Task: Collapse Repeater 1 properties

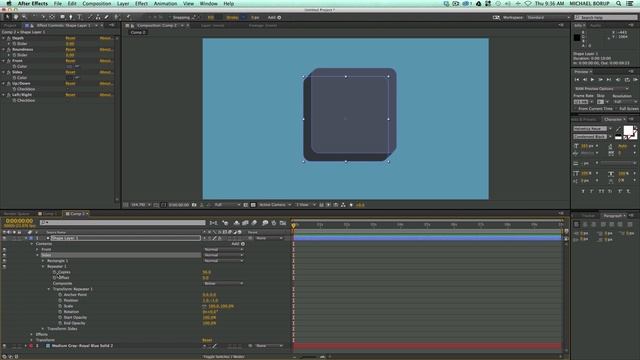Action: click(43, 267)
